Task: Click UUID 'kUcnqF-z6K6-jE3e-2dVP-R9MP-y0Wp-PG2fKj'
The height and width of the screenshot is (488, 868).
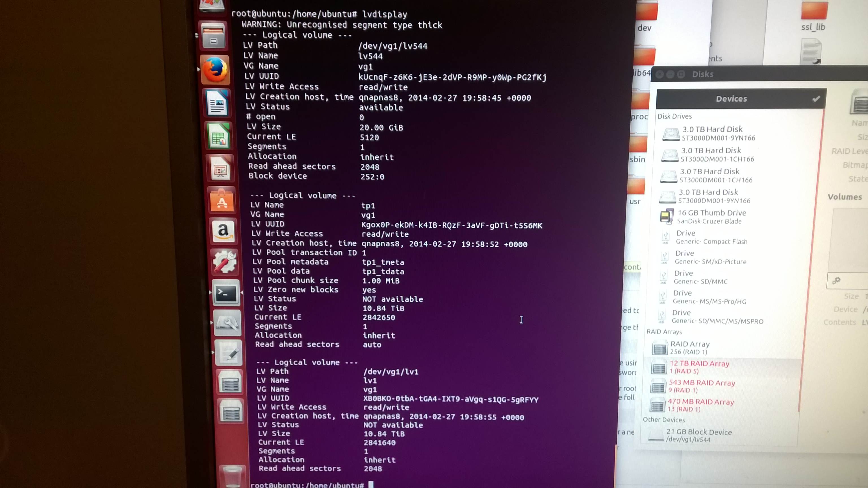Action: point(452,77)
